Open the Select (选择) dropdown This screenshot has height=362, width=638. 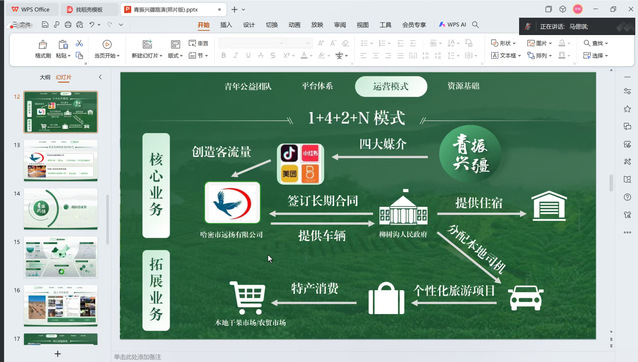[596, 55]
